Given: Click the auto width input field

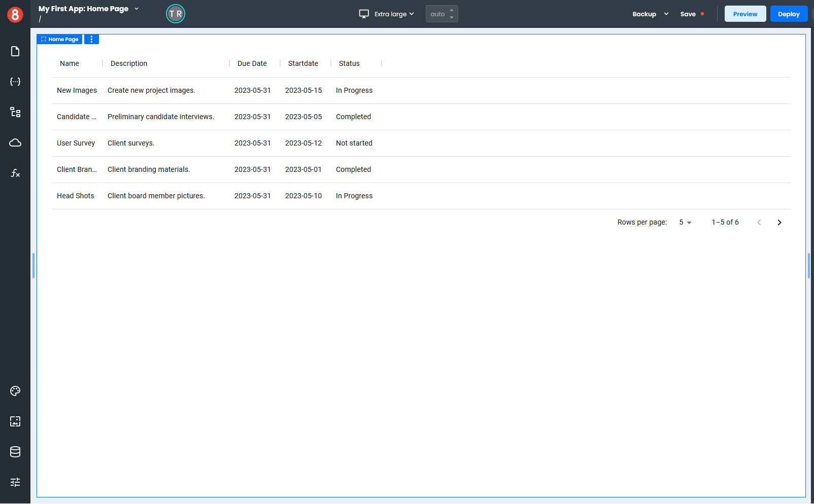Looking at the screenshot, I should click(438, 14).
